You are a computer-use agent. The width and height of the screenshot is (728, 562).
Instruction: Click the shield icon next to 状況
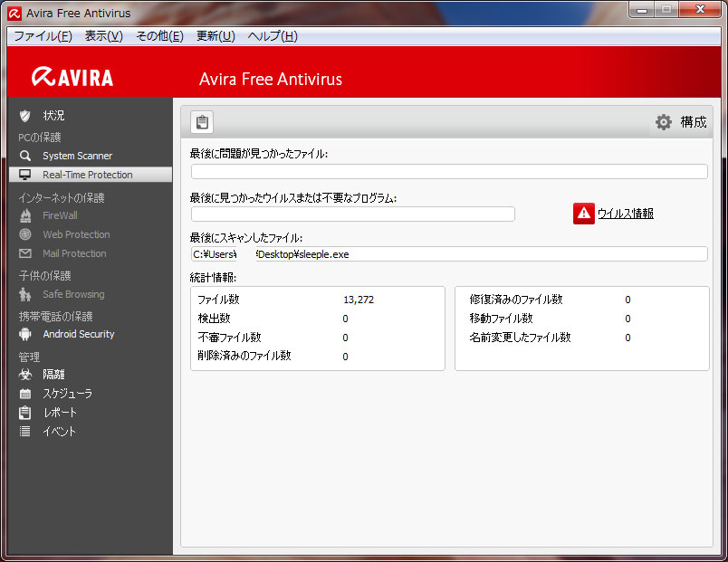click(25, 116)
